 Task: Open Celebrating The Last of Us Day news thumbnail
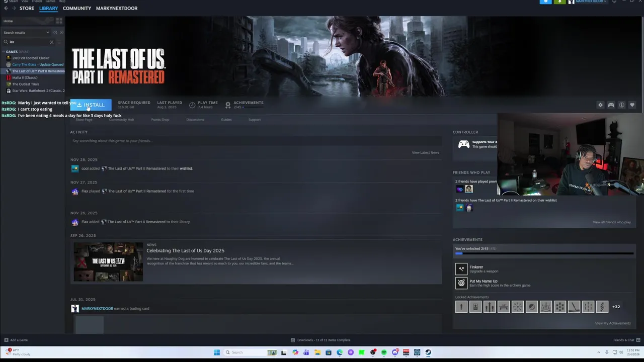click(x=108, y=261)
